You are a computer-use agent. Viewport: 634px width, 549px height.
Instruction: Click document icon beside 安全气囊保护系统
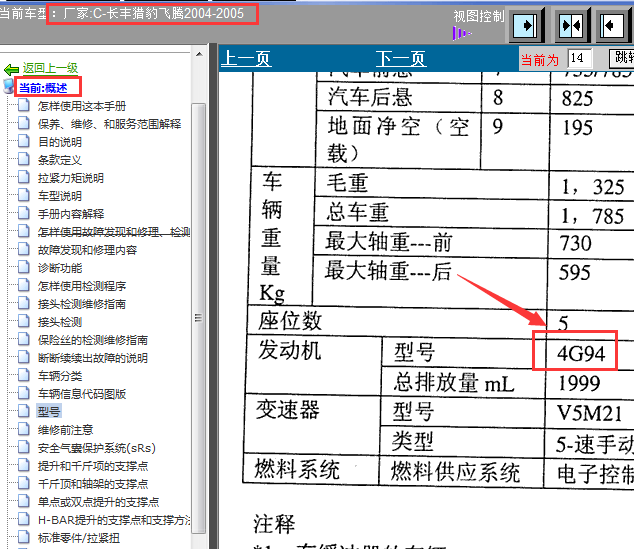coord(24,447)
